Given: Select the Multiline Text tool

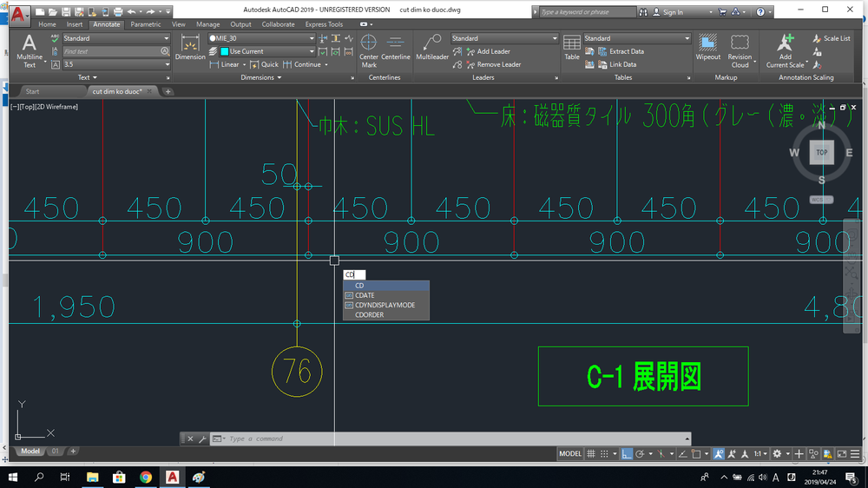Looking at the screenshot, I should click(x=29, y=51).
